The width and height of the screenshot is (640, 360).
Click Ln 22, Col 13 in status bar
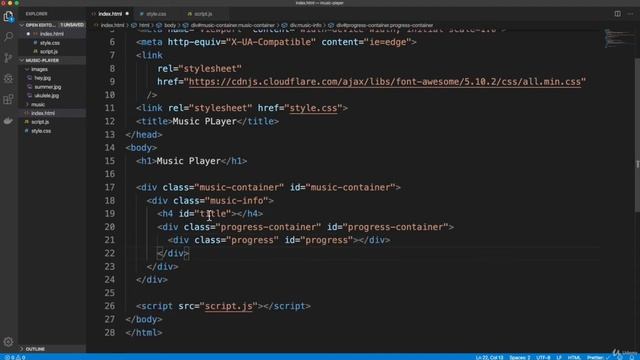pos(489,357)
